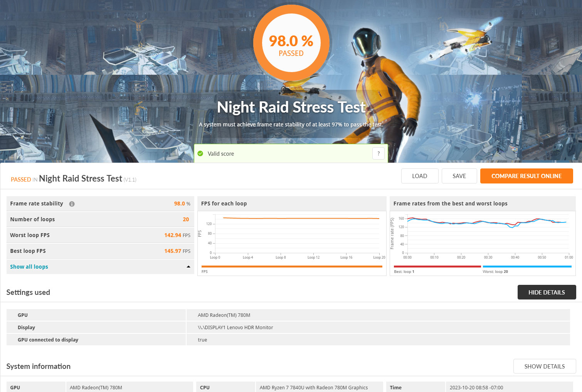Click the blue Worst loop 20 legend bar
Image resolution: width=582 pixels, height=392 pixels.
coord(527,266)
